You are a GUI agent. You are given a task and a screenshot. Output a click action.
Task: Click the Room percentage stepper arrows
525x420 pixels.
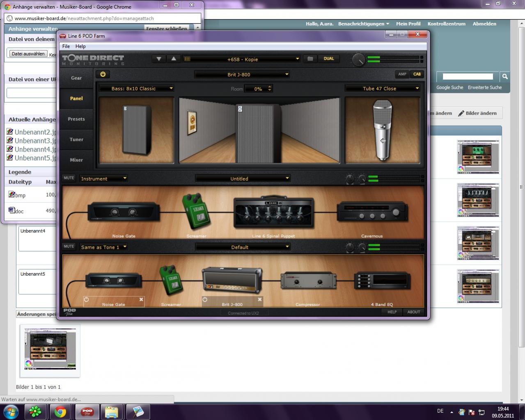tap(270, 88)
